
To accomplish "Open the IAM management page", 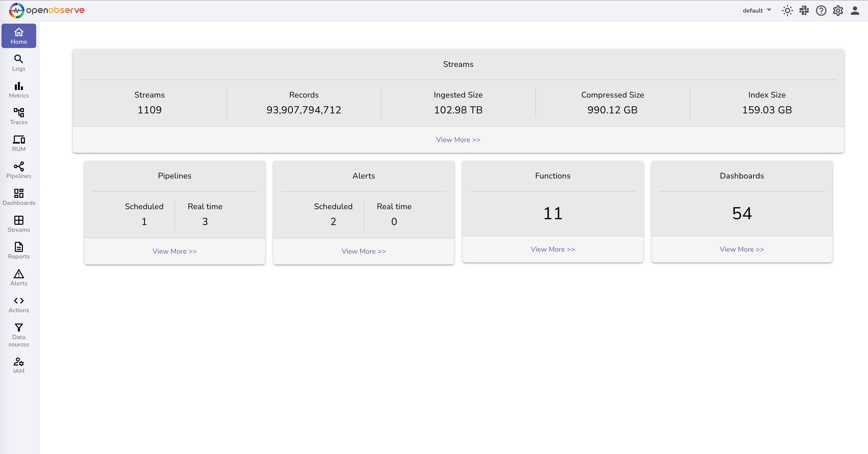I will [x=19, y=366].
